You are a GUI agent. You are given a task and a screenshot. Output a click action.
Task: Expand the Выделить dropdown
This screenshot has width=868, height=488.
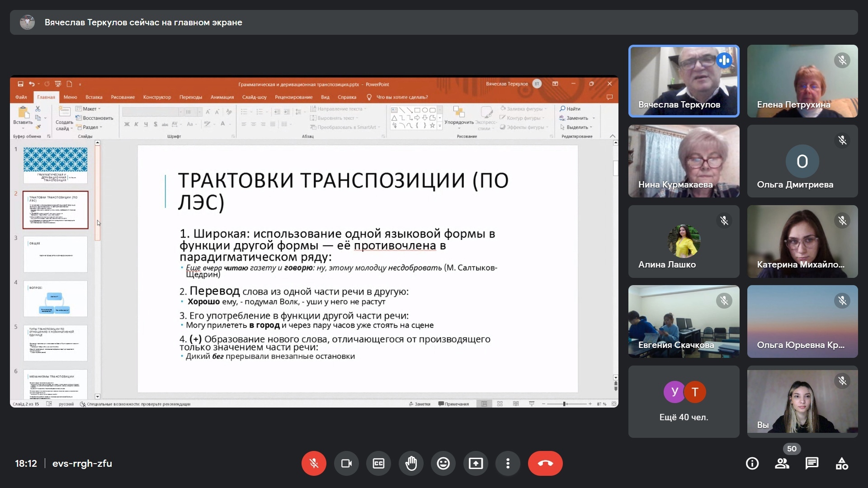576,127
